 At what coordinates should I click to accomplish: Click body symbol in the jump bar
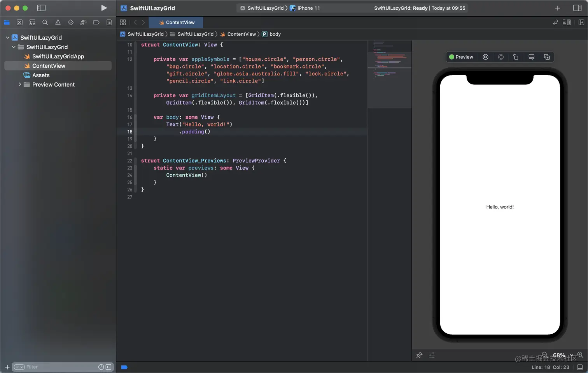point(271,34)
